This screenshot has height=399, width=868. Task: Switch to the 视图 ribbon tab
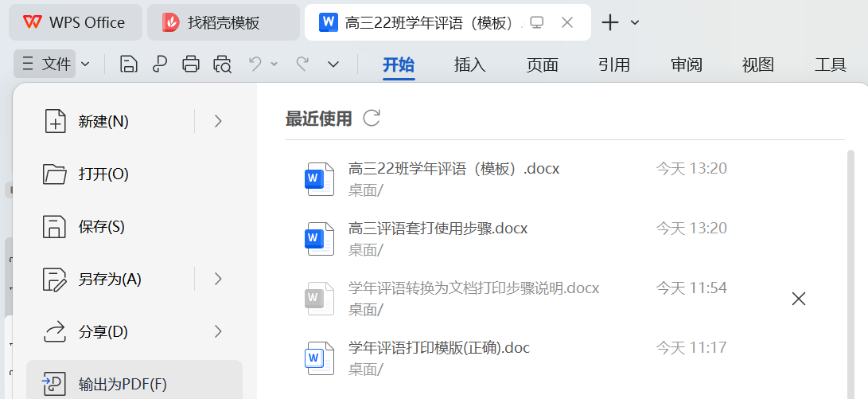[x=758, y=65]
